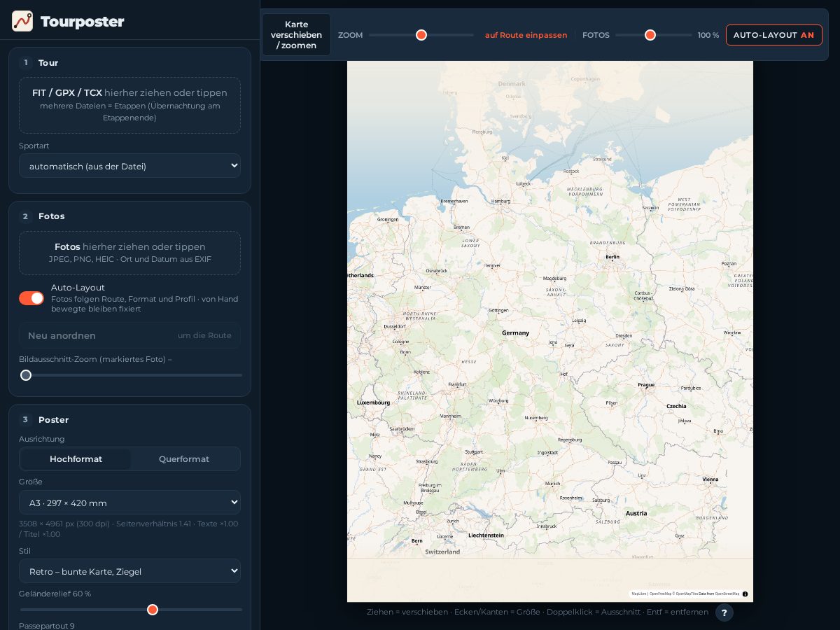This screenshot has height=630, width=840.
Task: Open help via the question mark button
Action: 724,612
